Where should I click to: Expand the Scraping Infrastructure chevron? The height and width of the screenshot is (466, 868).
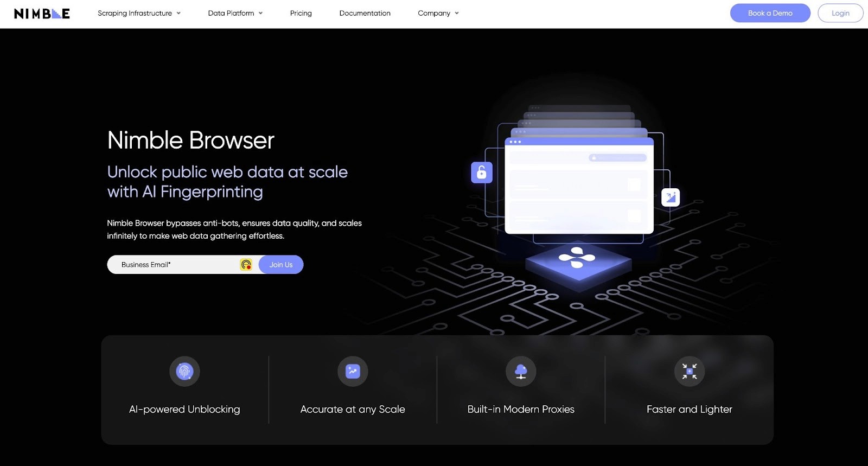point(178,13)
